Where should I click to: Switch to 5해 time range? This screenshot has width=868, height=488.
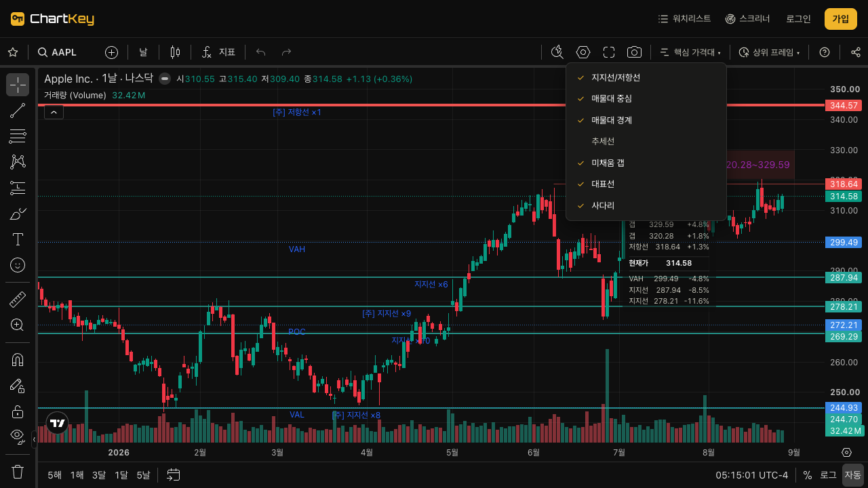54,475
